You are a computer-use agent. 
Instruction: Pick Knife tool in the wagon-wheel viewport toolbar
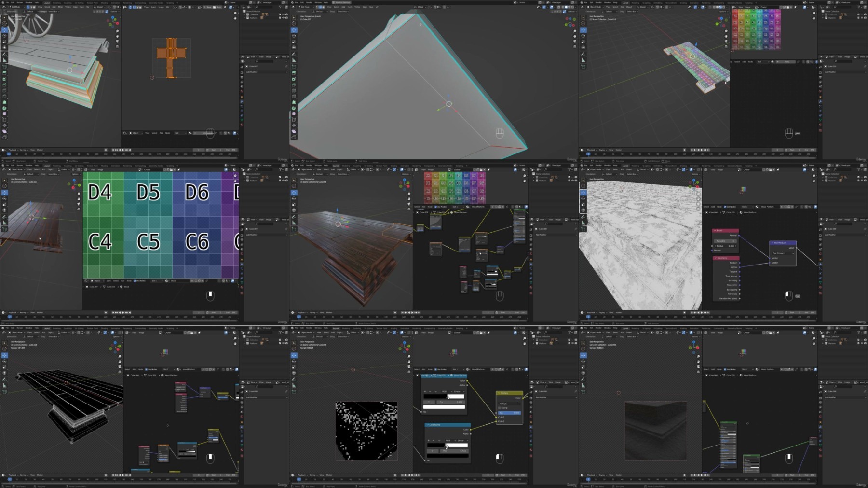tap(5, 96)
